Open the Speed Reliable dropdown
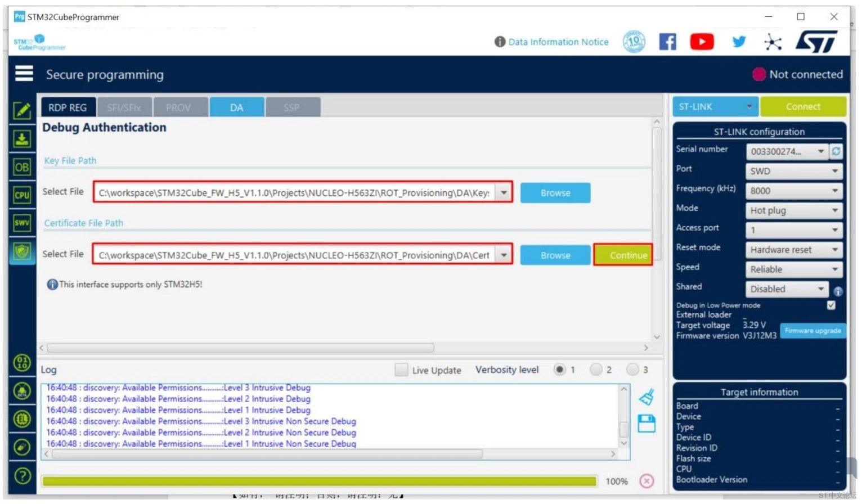The height and width of the screenshot is (504, 862). click(x=794, y=269)
